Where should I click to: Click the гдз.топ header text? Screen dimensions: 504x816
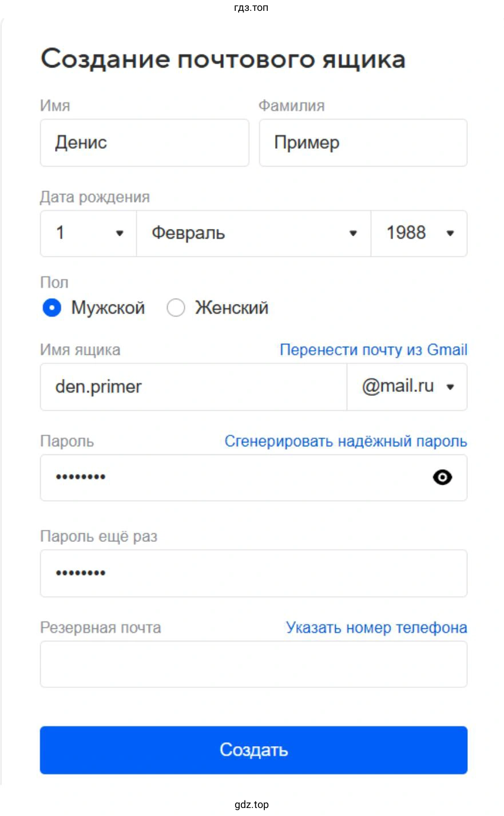pyautogui.click(x=252, y=7)
